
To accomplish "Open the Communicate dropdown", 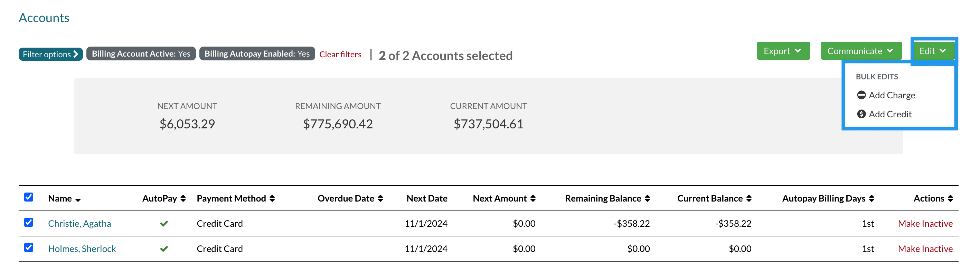I will tap(860, 51).
